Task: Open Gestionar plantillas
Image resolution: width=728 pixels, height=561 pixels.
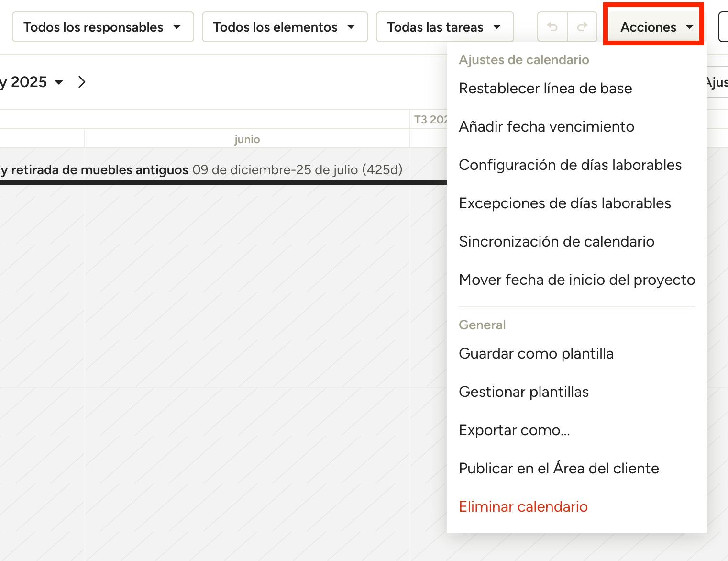Action: [x=523, y=392]
